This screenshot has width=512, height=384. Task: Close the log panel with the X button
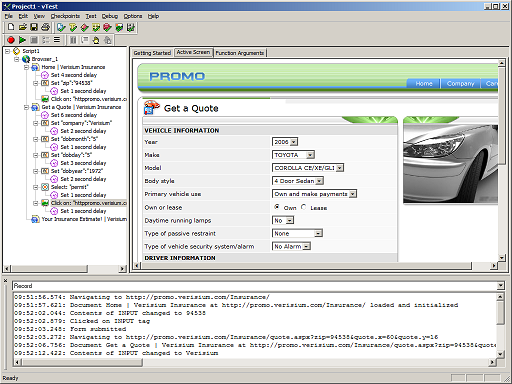point(5,281)
